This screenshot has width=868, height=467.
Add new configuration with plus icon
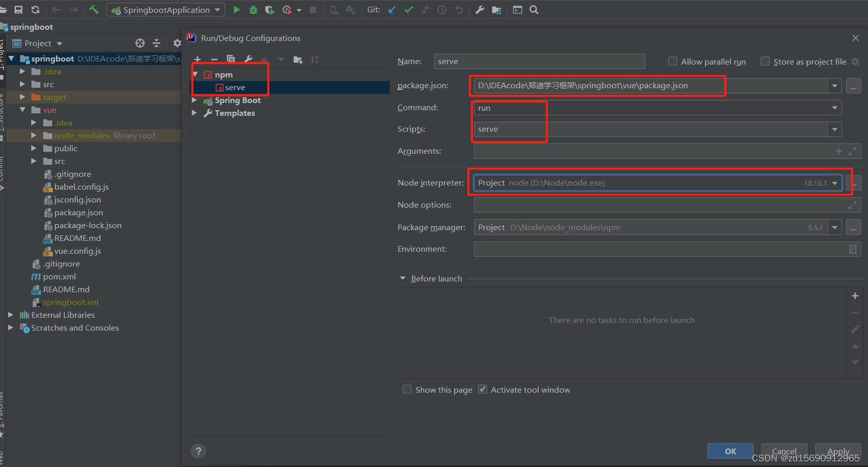pos(198,59)
